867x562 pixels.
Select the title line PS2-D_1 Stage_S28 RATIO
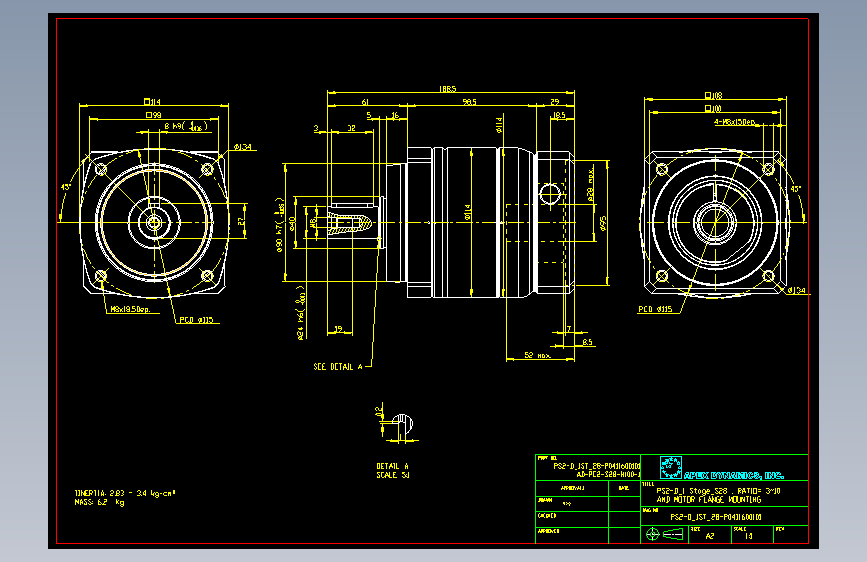[x=718, y=491]
